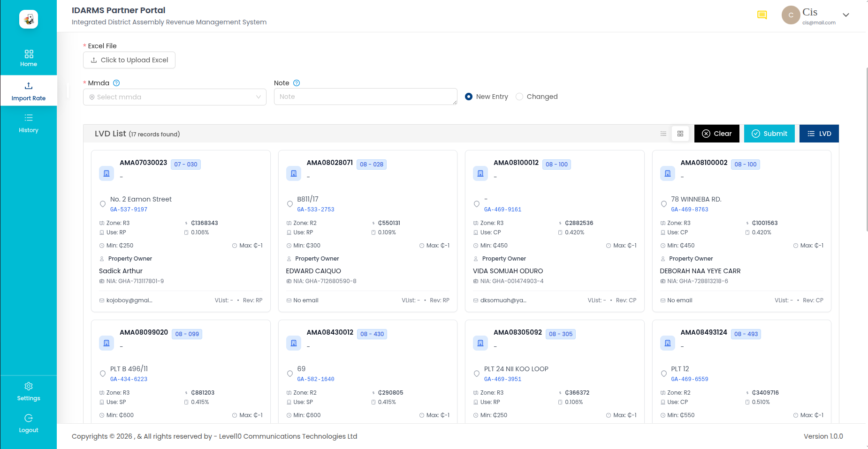Image resolution: width=868 pixels, height=449 pixels.
Task: Select the New Entry radio option
Action: (487, 97)
